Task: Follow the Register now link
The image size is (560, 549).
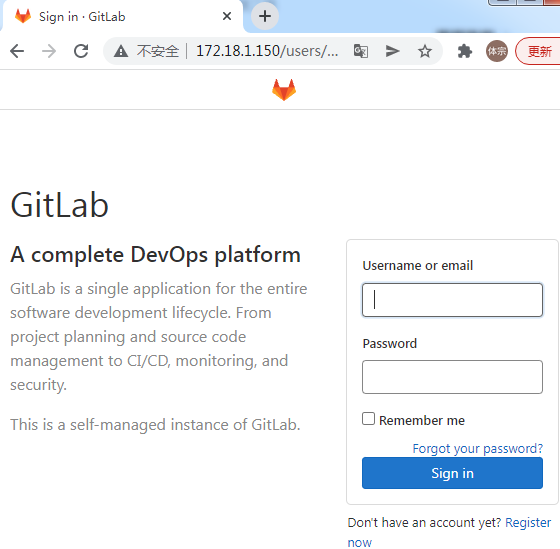Action: 528,523
